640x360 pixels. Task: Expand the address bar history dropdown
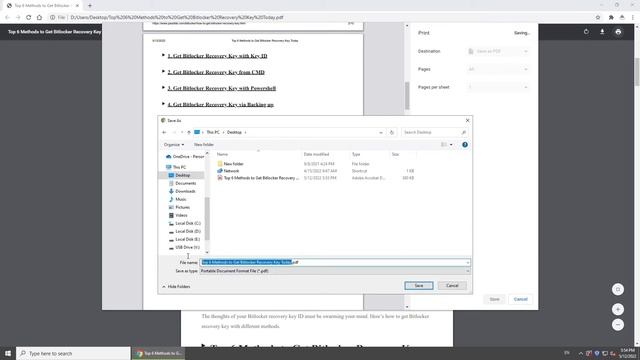(x=381, y=132)
